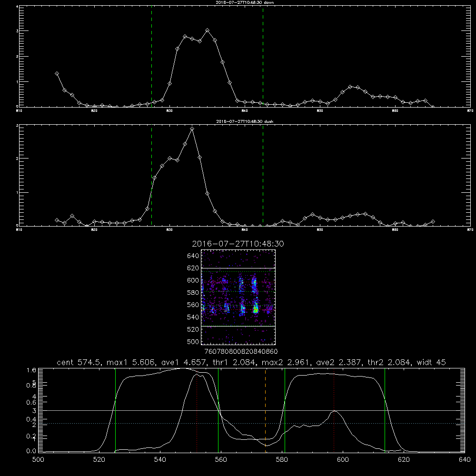The height and width of the screenshot is (476, 476).
Task: Click the '640' label on bottom plot x-axis
Action: tap(465, 460)
